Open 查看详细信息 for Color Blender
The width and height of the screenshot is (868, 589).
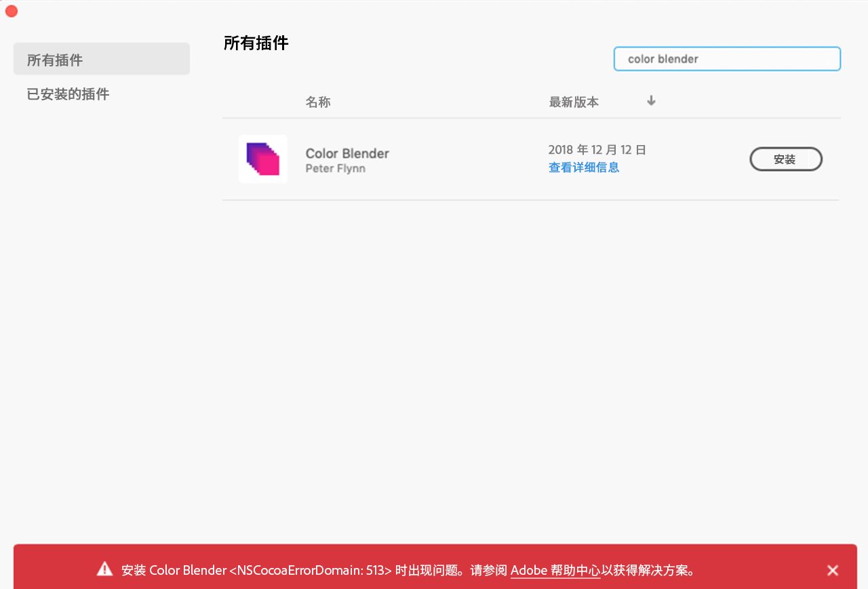point(584,167)
